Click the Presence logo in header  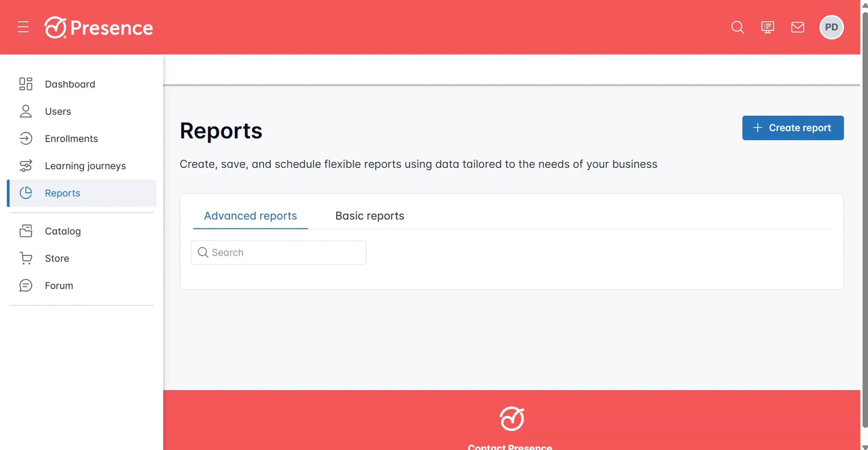pyautogui.click(x=98, y=27)
